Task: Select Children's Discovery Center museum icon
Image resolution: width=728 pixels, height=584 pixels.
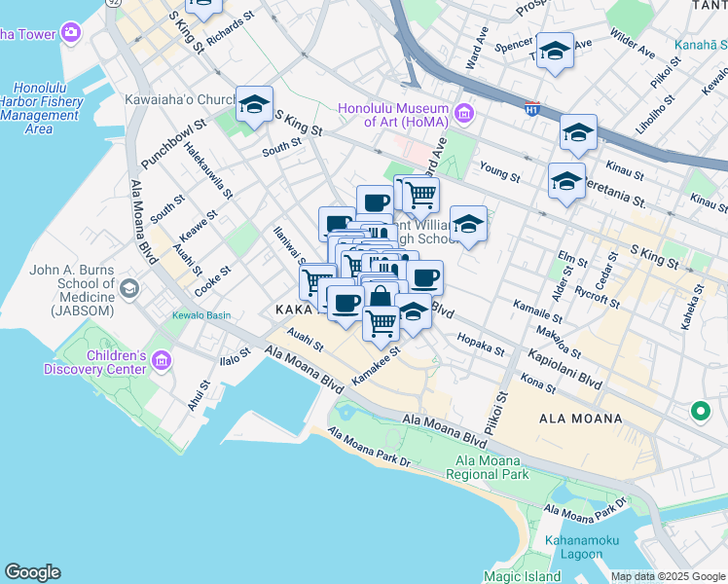Action: [162, 361]
